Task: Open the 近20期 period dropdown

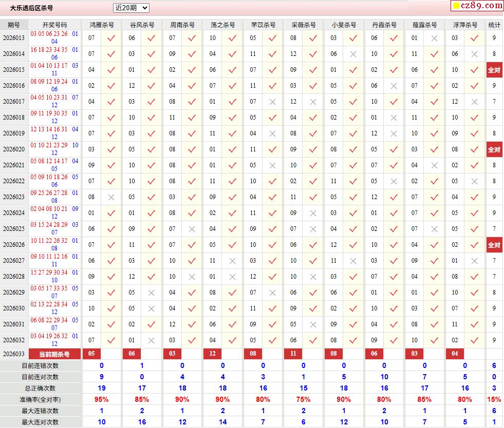Action: coord(131,8)
